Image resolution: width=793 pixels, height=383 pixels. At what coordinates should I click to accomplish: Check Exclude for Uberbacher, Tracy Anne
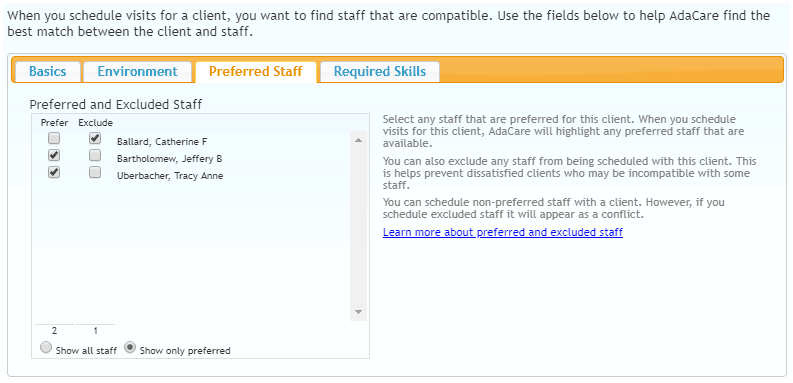click(95, 172)
